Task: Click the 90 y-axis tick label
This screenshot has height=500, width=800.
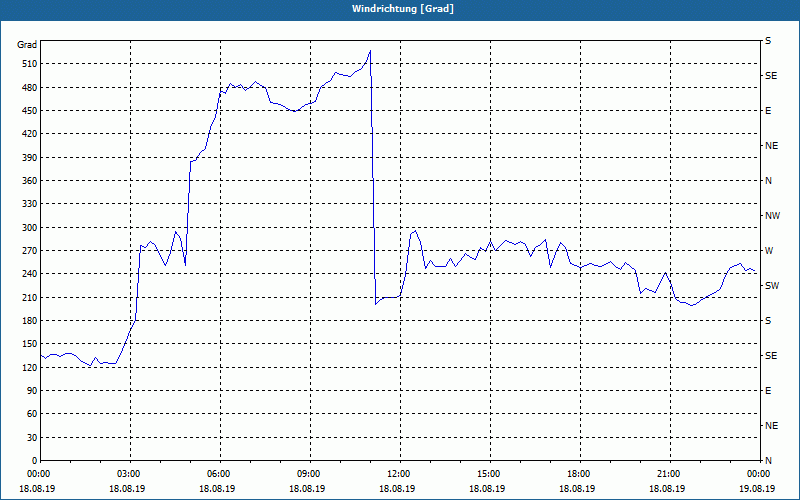Action: pos(32,390)
